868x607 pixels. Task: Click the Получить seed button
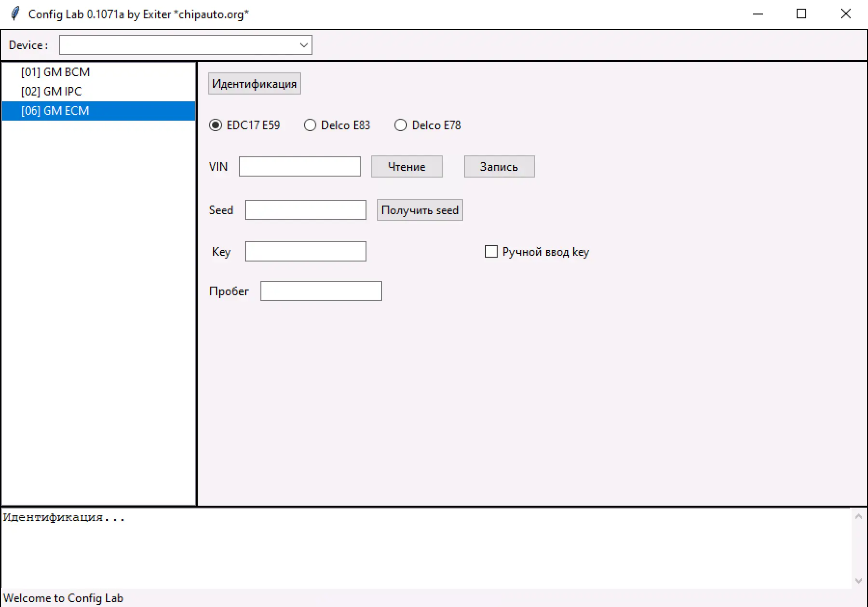click(420, 210)
